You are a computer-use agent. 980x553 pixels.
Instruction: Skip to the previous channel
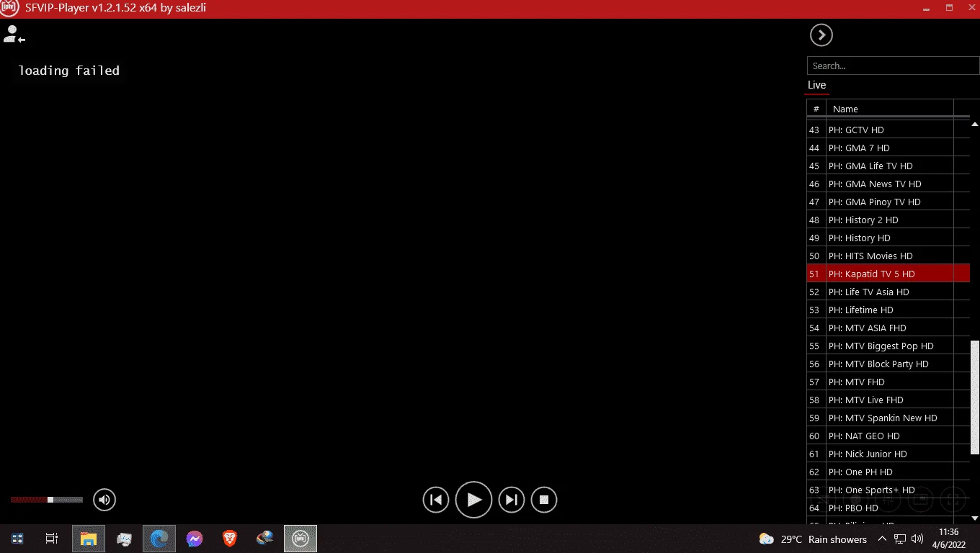pyautogui.click(x=435, y=500)
